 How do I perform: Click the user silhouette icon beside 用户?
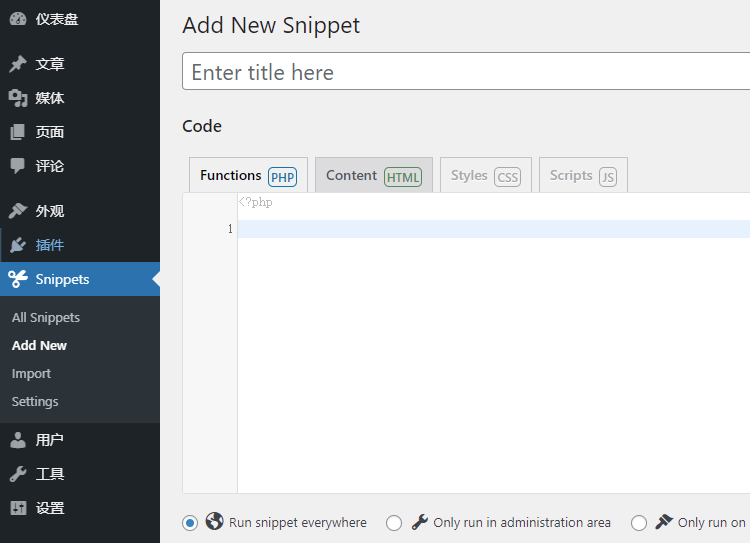pos(18,440)
